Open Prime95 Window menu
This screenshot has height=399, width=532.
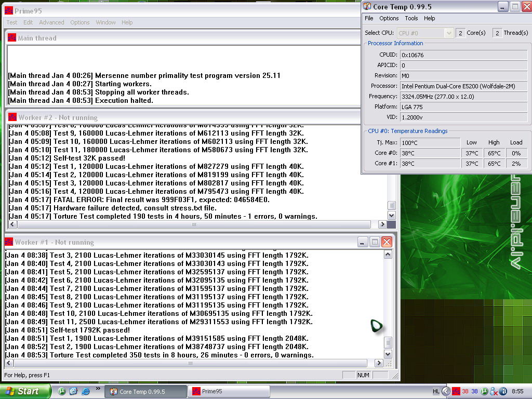coord(105,22)
